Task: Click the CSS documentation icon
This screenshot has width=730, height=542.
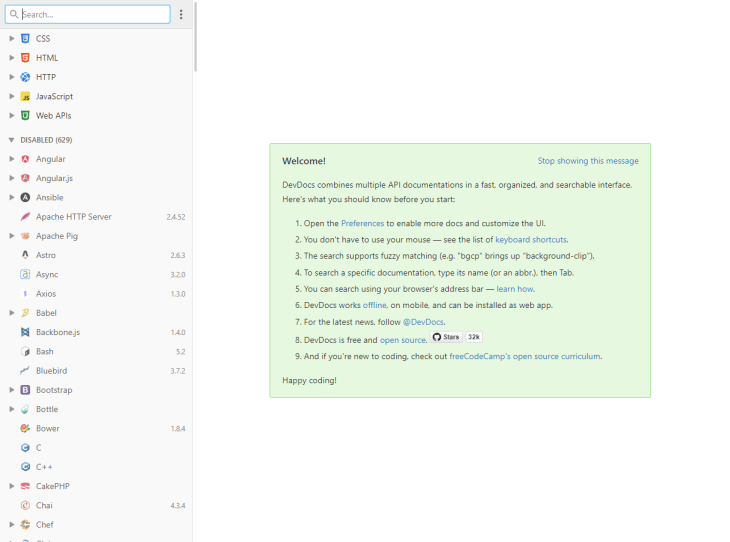Action: pyautogui.click(x=25, y=38)
